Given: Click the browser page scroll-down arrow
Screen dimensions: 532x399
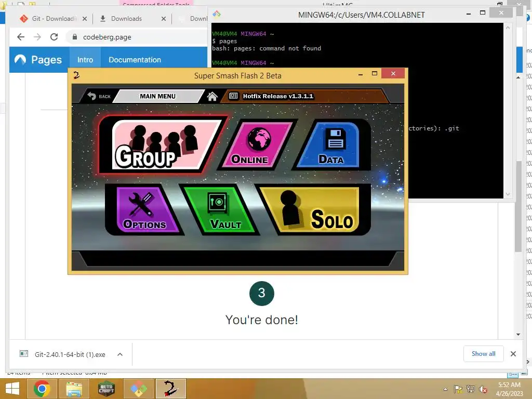Looking at the screenshot, I should [x=518, y=335].
